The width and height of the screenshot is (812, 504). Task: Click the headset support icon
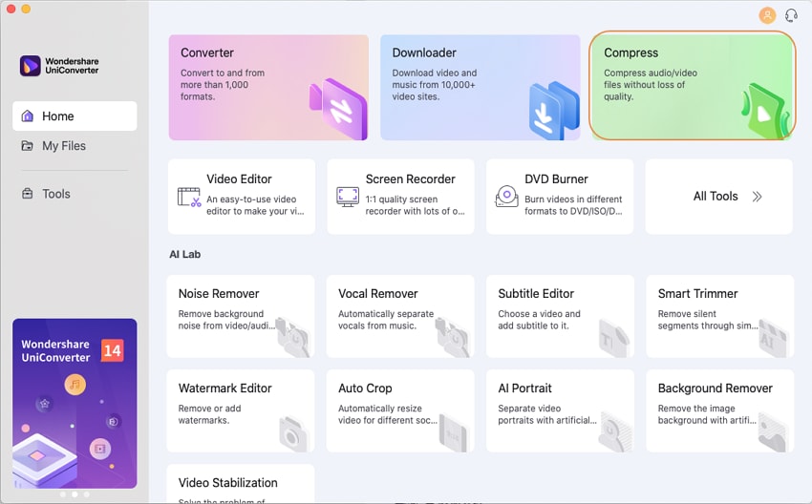click(x=791, y=15)
